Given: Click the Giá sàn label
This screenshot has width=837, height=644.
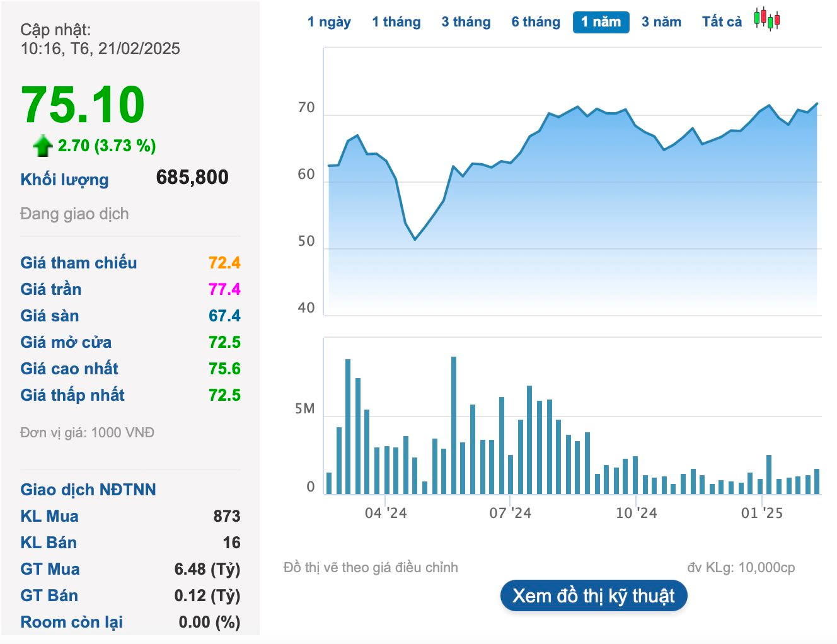Looking at the screenshot, I should (50, 316).
